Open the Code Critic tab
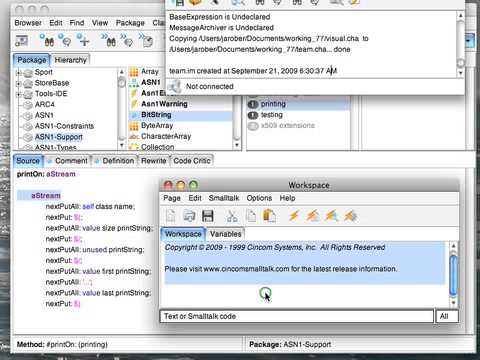The image size is (480, 360). click(x=192, y=161)
